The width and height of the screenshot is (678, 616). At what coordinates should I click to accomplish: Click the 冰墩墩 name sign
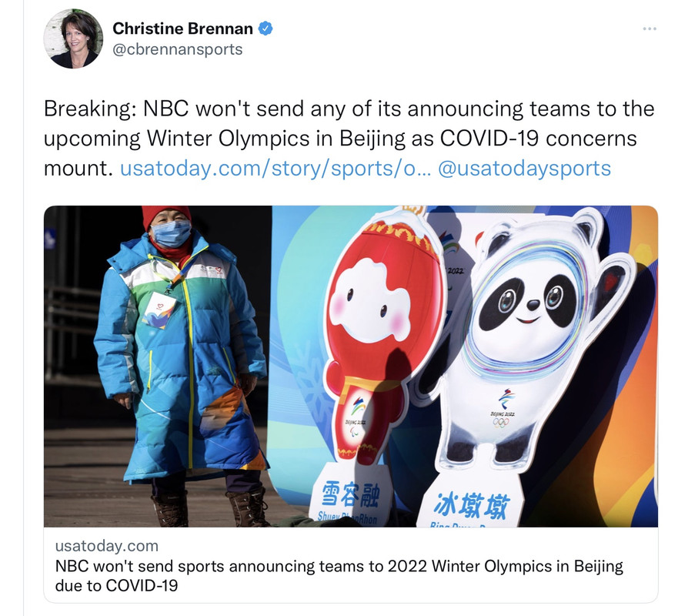point(471,505)
